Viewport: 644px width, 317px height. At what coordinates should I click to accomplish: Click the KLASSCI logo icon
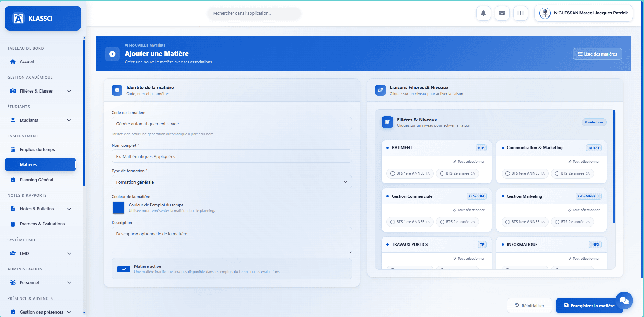pos(18,18)
